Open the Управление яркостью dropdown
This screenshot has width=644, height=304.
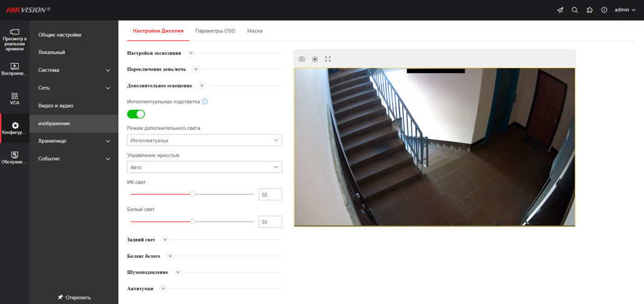(x=204, y=167)
